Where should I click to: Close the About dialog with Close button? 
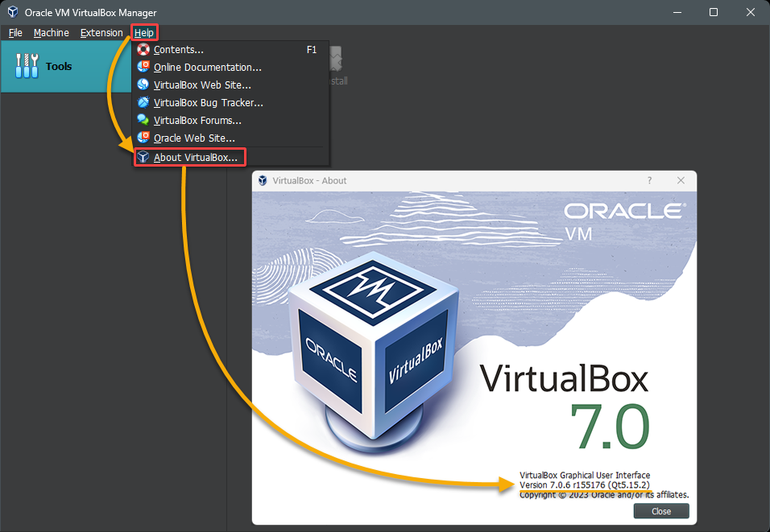click(661, 511)
